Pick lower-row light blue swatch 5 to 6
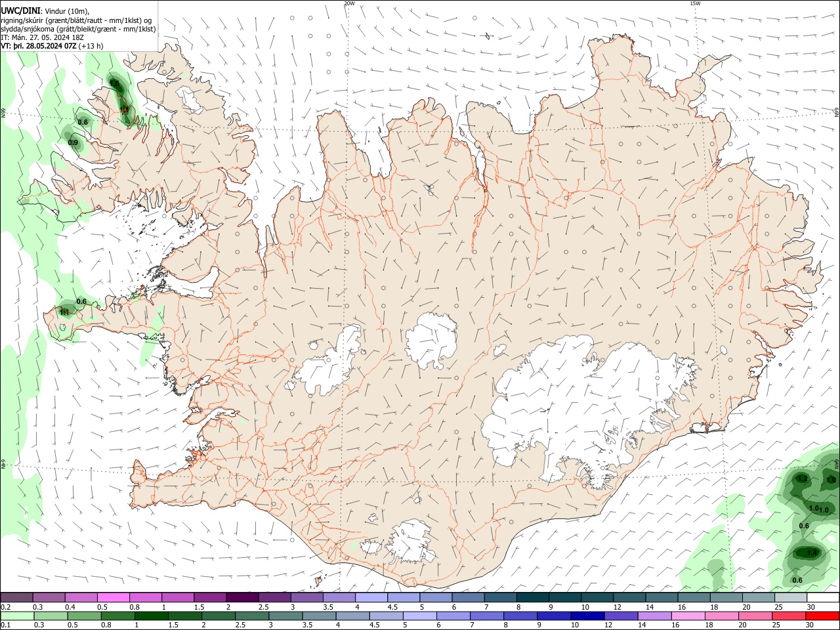The height and width of the screenshot is (630, 840). coord(419,616)
